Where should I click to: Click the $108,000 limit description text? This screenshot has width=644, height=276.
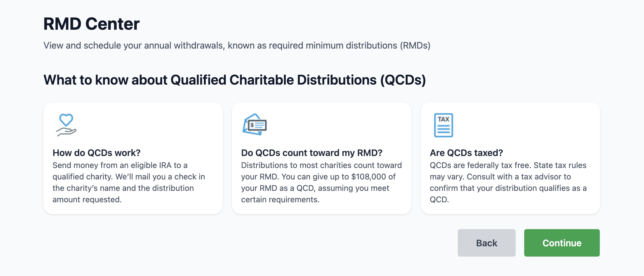pyautogui.click(x=321, y=182)
